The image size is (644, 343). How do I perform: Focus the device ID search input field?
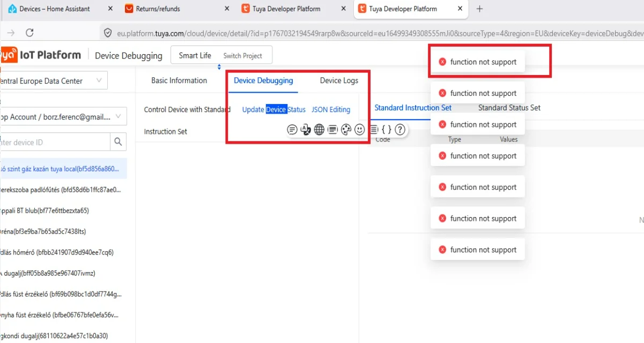point(55,142)
